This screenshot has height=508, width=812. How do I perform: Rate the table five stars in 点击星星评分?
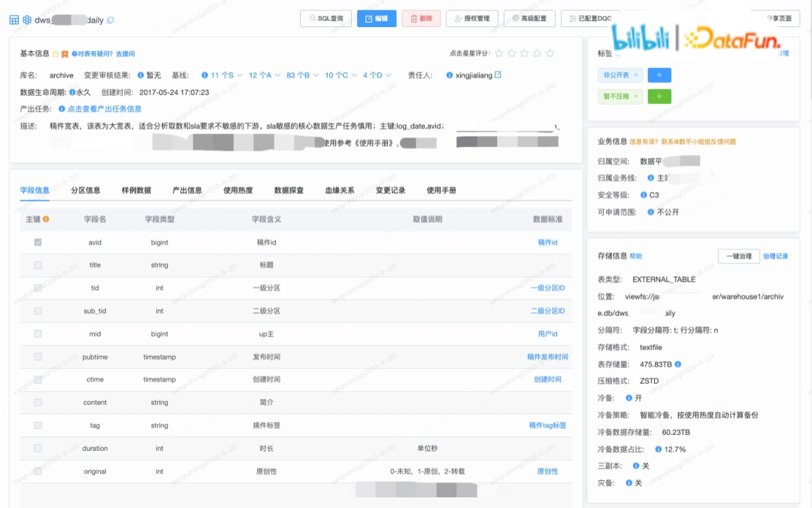tap(550, 53)
